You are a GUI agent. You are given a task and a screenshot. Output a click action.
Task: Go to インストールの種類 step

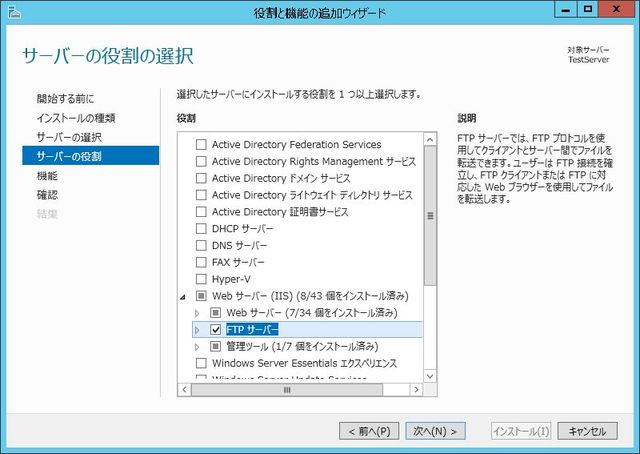pyautogui.click(x=76, y=118)
